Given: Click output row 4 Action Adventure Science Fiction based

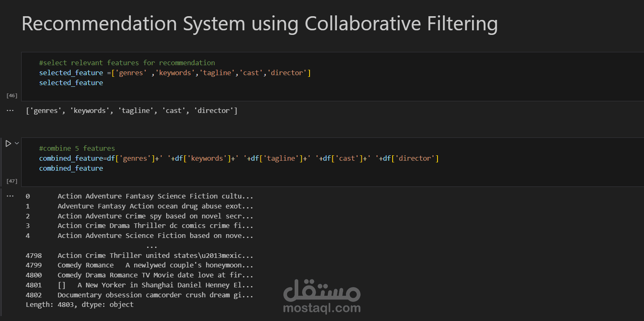Looking at the screenshot, I should (x=140, y=235).
